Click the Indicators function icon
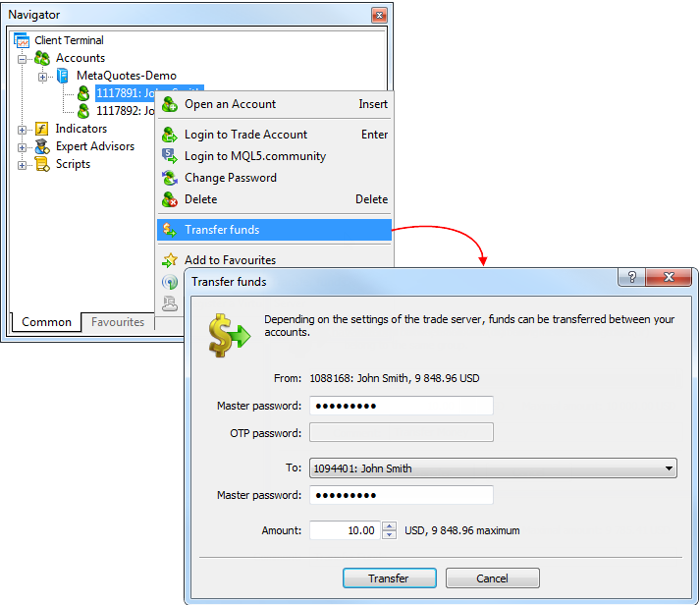This screenshot has height=605, width=700. [x=41, y=129]
